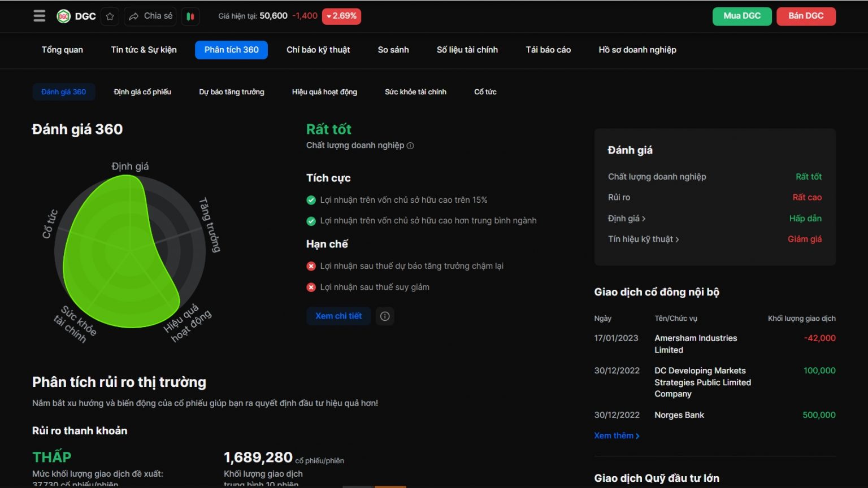Open the Số liệu tài chính tab
Image resolution: width=868 pixels, height=488 pixels.
click(x=467, y=50)
